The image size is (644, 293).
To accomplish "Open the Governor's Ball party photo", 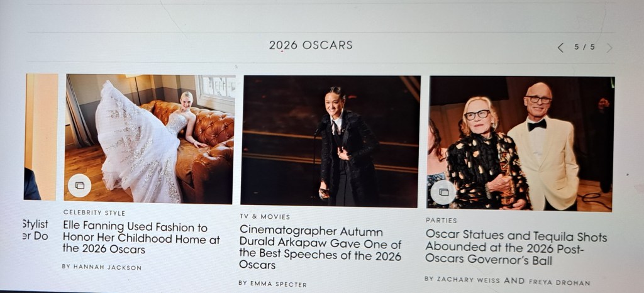I will click(x=520, y=143).
